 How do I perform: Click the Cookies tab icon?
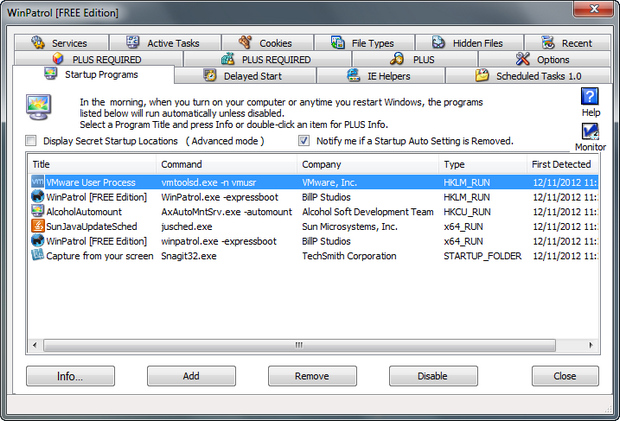coord(245,42)
